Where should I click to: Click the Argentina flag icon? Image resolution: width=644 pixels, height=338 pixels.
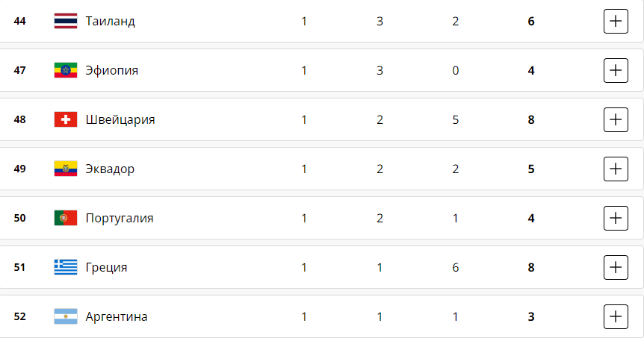click(x=66, y=316)
